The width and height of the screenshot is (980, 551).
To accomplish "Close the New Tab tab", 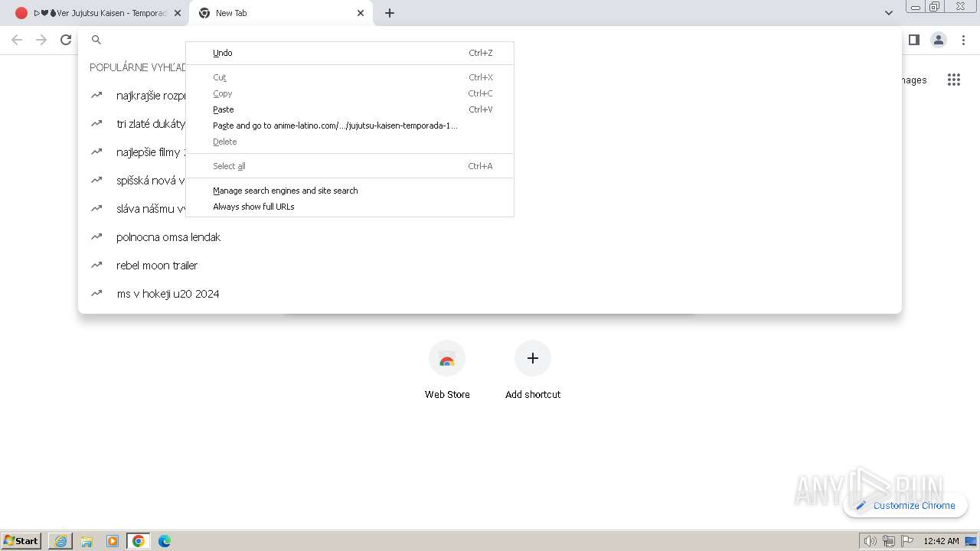I will 361,13.
